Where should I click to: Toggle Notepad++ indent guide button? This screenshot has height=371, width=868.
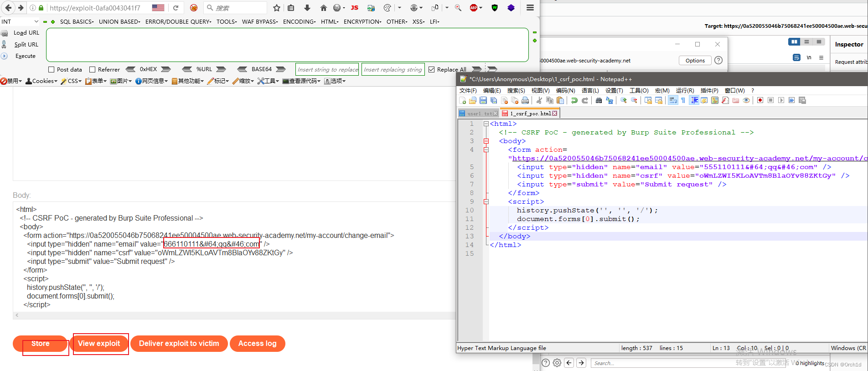[x=694, y=100]
